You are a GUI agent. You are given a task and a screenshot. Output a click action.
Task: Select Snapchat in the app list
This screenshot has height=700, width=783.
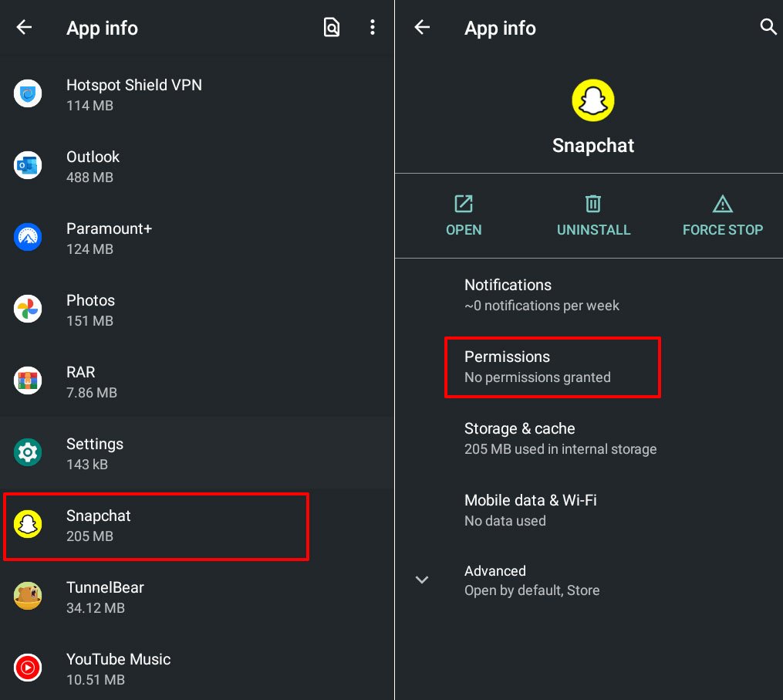pos(156,526)
